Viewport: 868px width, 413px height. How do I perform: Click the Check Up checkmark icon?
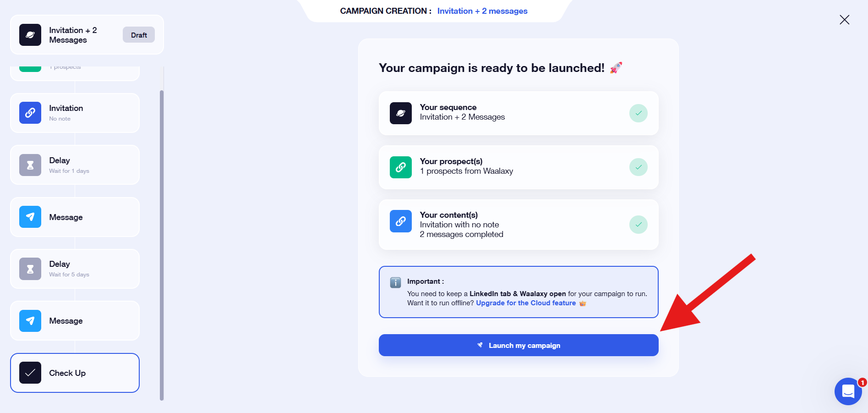pyautogui.click(x=30, y=373)
